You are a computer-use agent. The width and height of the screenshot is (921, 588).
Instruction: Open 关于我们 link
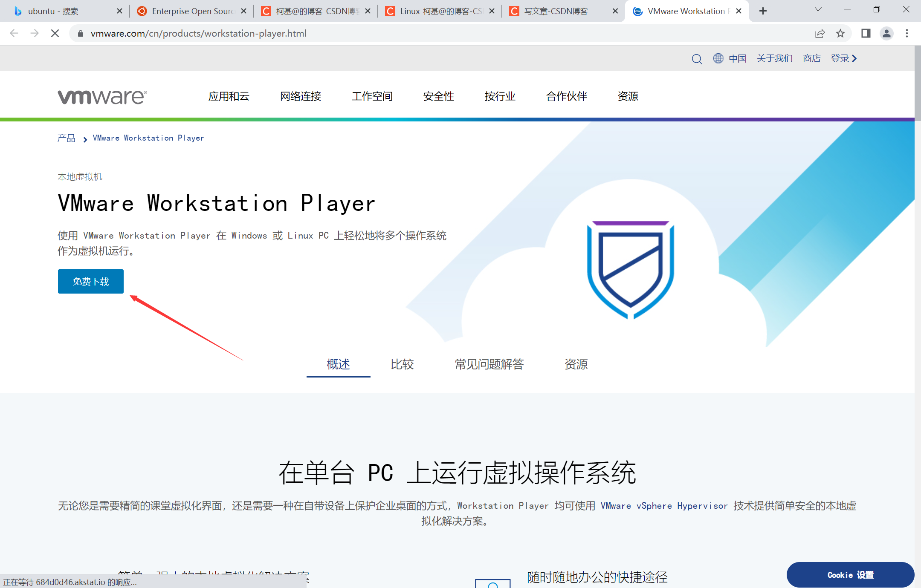point(775,58)
